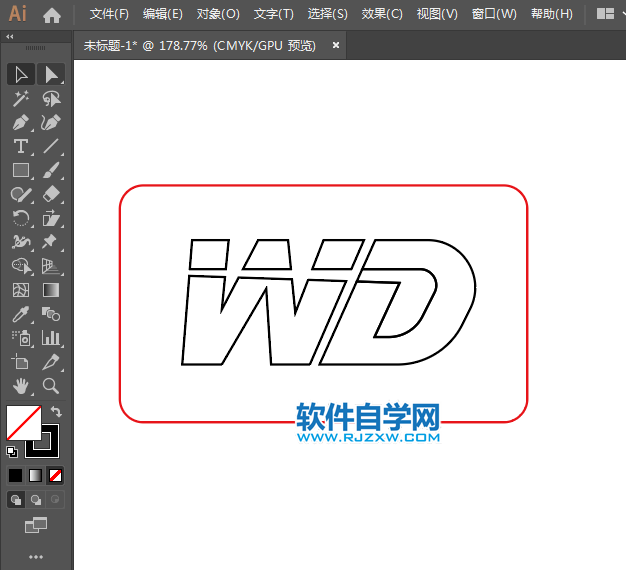Click the Fill color swatch
This screenshot has width=626, height=570.
(x=23, y=422)
